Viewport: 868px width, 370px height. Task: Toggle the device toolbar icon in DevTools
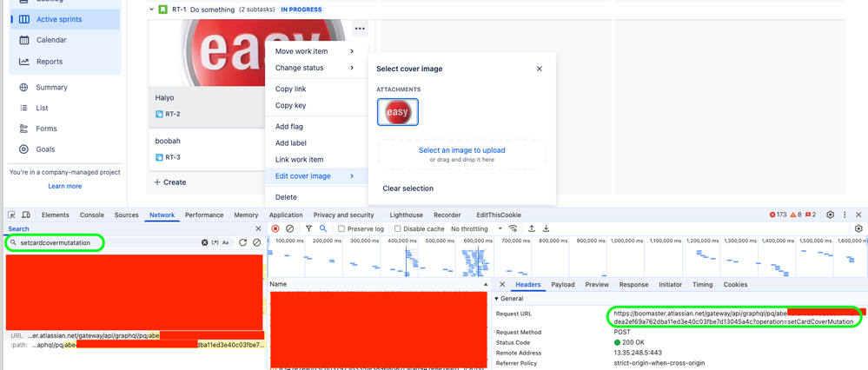pos(25,215)
